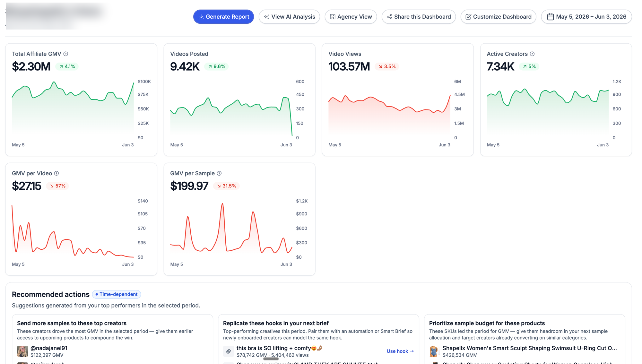Click 'Replicate these hooks in your next brief' heading

coord(276,323)
